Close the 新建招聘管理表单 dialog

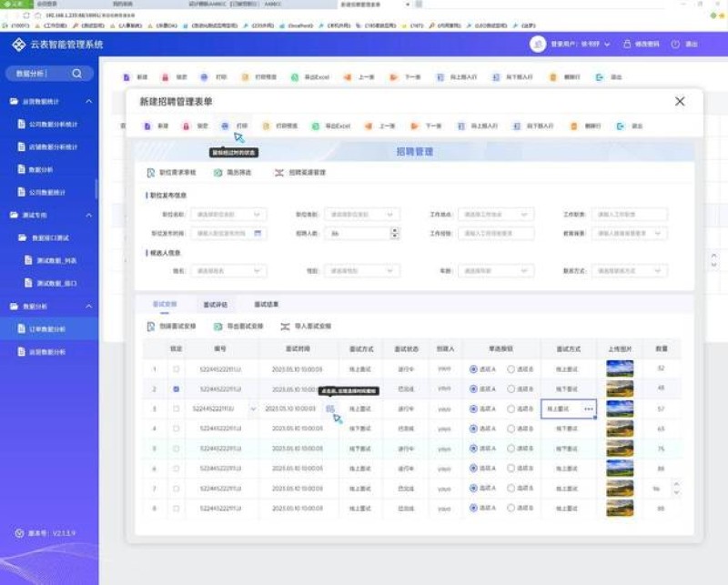click(680, 101)
